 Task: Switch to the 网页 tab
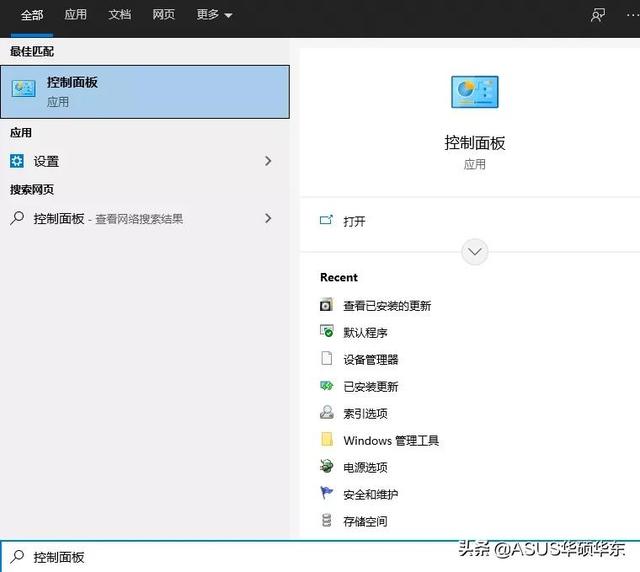point(164,15)
